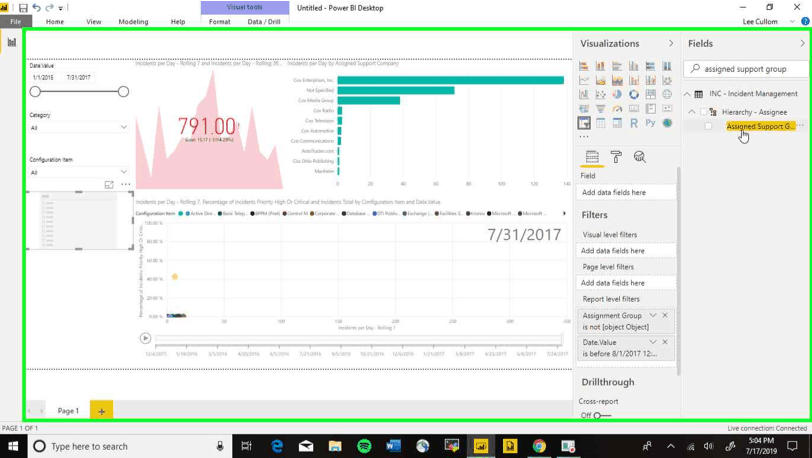Click the 7/31/2017 end date input
812x458 pixels.
tap(79, 77)
